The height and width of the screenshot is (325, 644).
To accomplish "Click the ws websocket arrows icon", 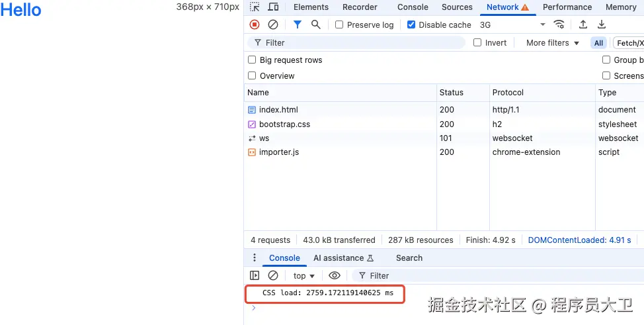I will click(252, 138).
